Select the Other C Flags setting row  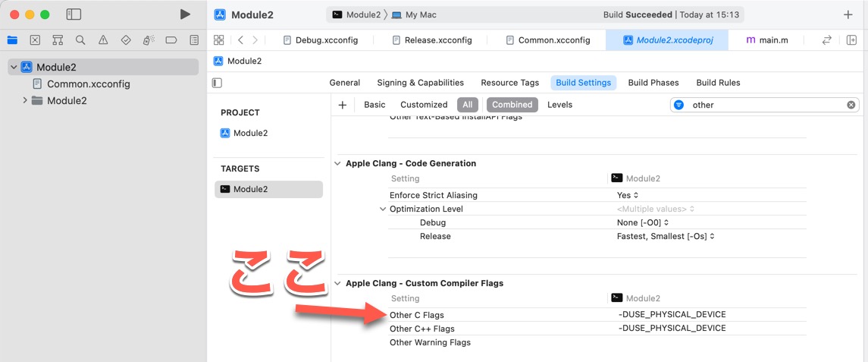click(597, 315)
